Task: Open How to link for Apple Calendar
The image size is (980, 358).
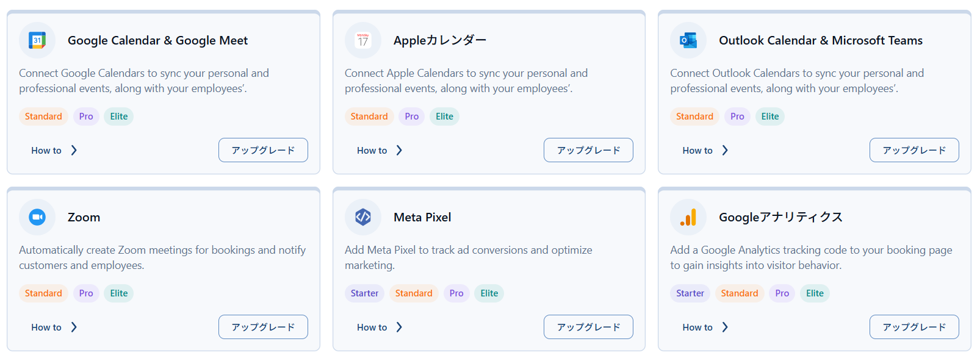Action: point(372,150)
